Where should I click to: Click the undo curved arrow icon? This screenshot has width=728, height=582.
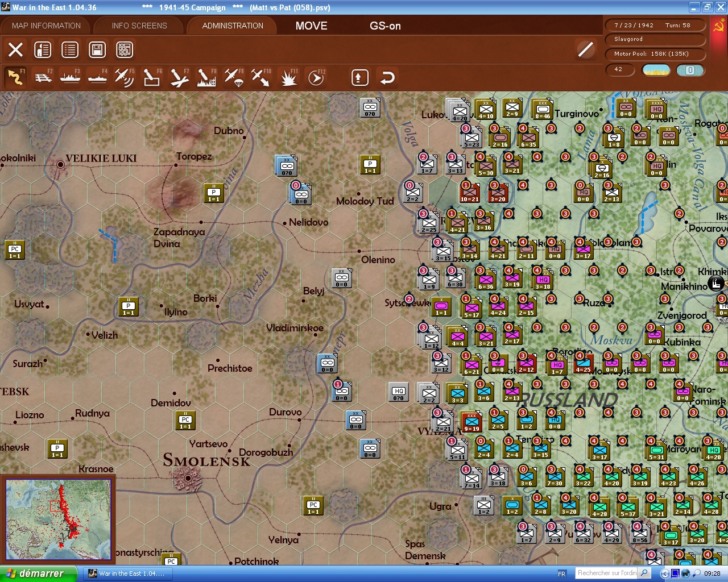(x=387, y=77)
